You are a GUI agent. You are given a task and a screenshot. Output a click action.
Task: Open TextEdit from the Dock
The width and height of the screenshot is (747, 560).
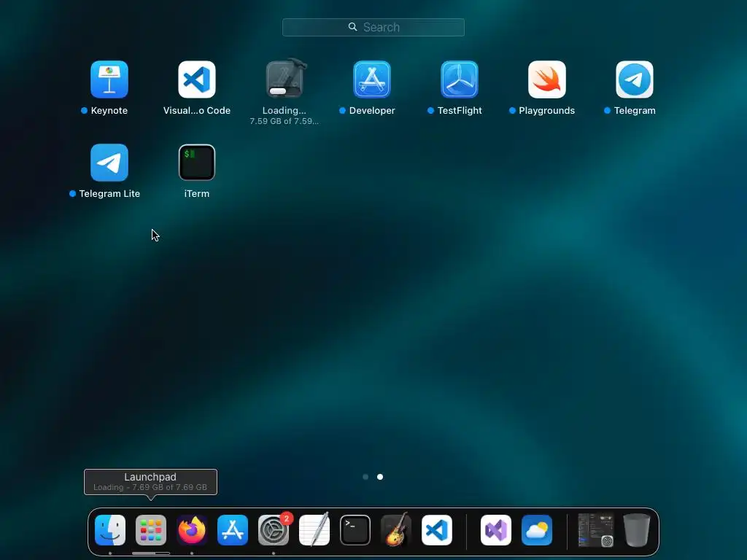[x=314, y=530]
